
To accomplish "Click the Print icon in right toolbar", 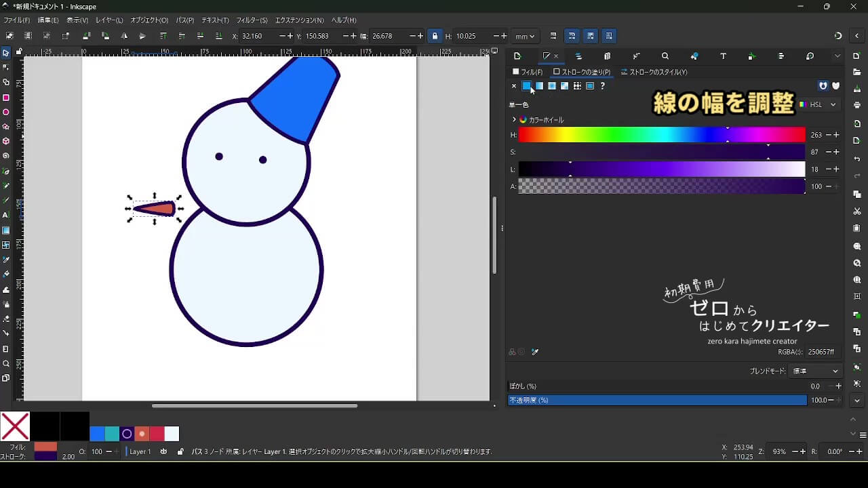I will click(857, 105).
